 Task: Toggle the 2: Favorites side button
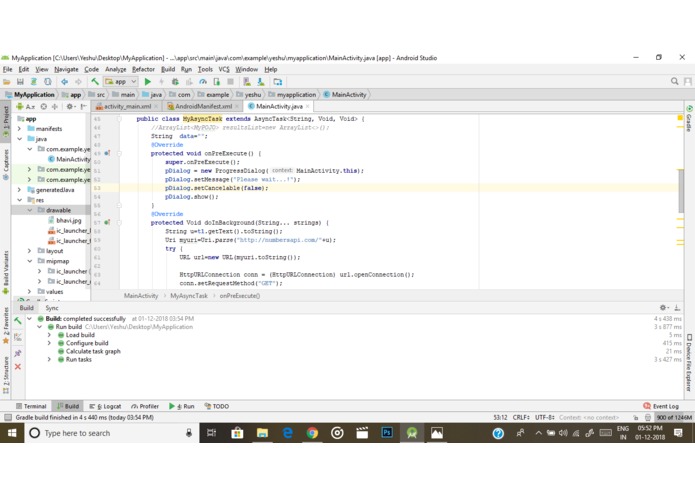(x=6, y=326)
